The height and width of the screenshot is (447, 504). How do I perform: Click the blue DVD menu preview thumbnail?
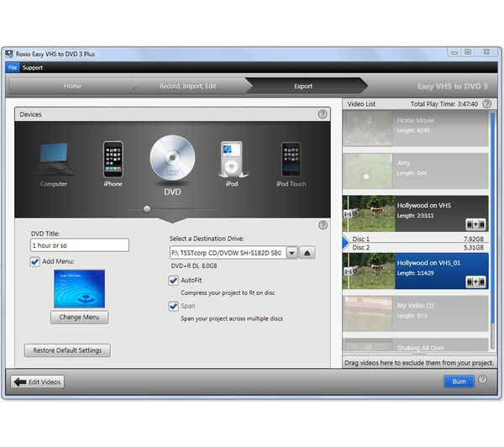80,289
